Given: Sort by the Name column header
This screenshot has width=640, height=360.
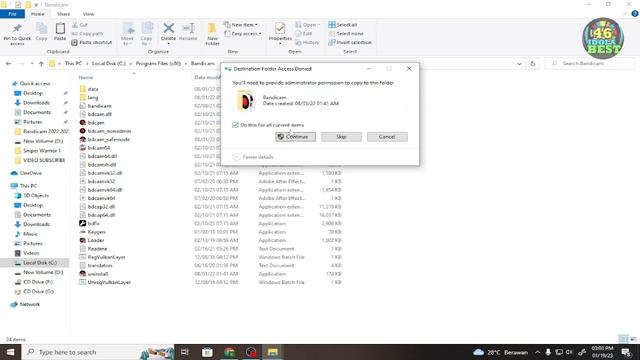Looking at the screenshot, I should pyautogui.click(x=86, y=77).
